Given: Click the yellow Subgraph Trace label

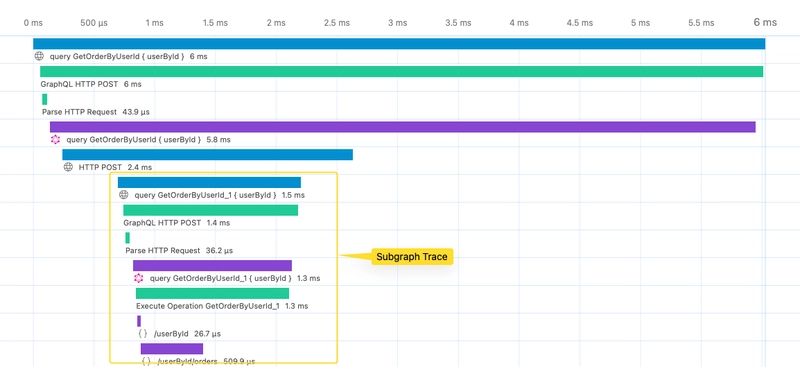Looking at the screenshot, I should pos(412,257).
